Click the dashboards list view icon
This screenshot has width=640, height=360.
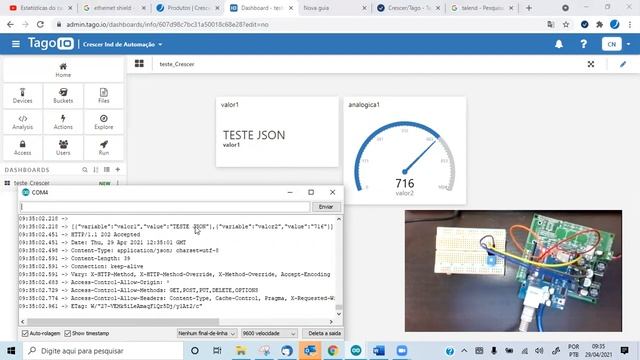(107, 169)
